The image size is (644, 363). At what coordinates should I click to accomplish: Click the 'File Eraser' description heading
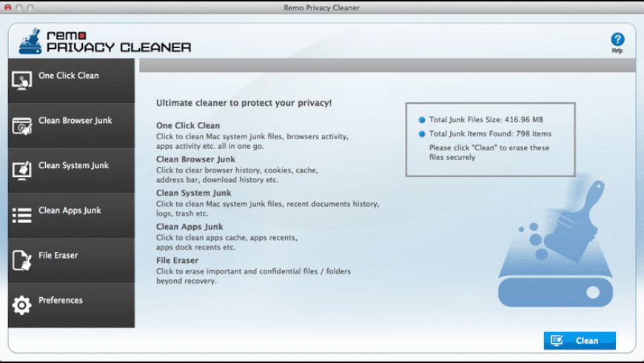[x=177, y=260]
